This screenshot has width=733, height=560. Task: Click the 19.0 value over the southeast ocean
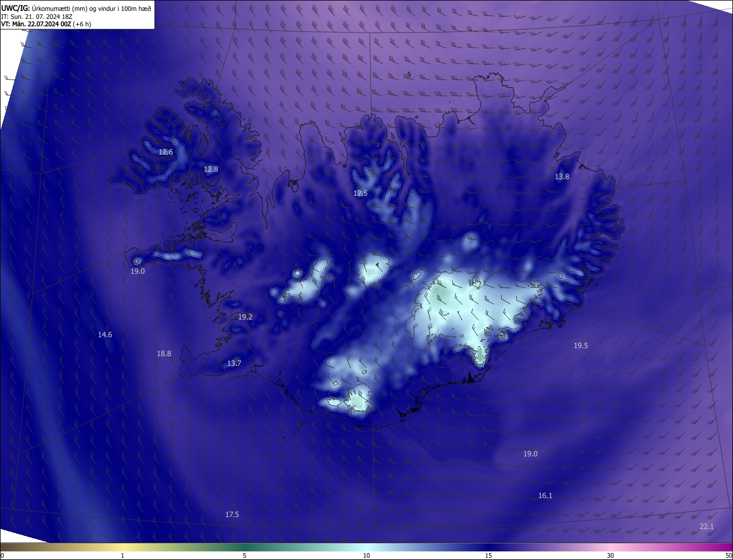[x=530, y=454]
